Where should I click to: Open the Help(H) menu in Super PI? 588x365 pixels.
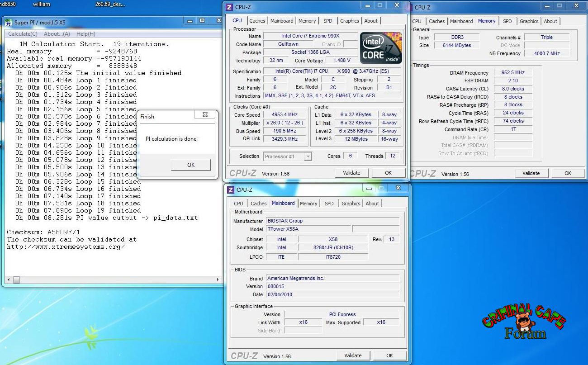click(x=85, y=34)
